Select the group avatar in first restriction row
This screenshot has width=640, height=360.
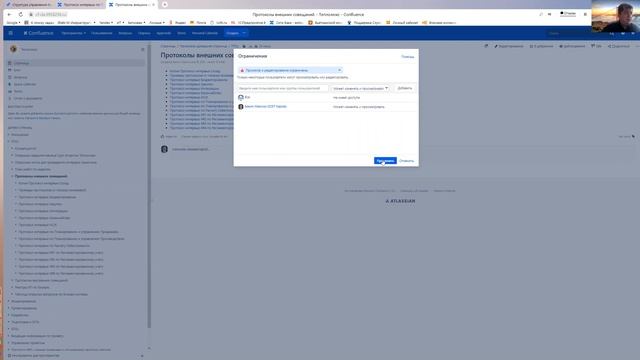[x=241, y=98]
